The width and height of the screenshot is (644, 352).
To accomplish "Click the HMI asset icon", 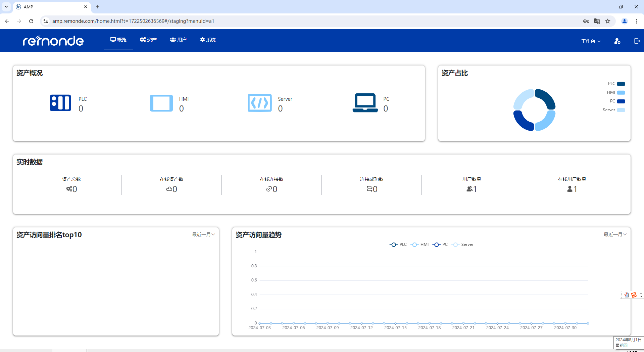I will pos(161,103).
